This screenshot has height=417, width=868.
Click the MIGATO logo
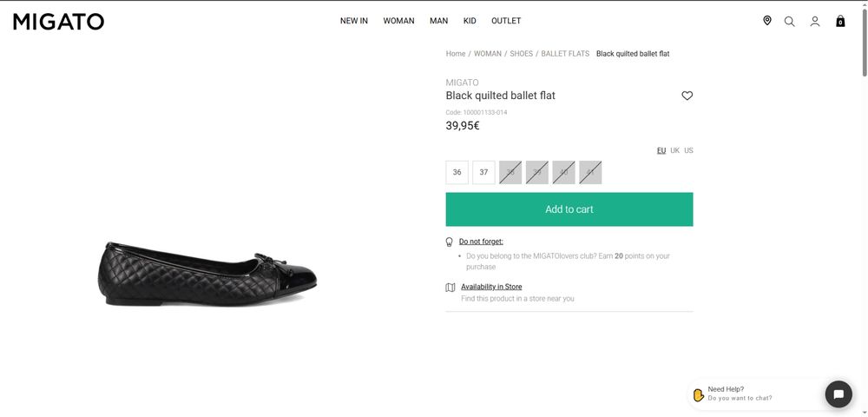(x=59, y=22)
